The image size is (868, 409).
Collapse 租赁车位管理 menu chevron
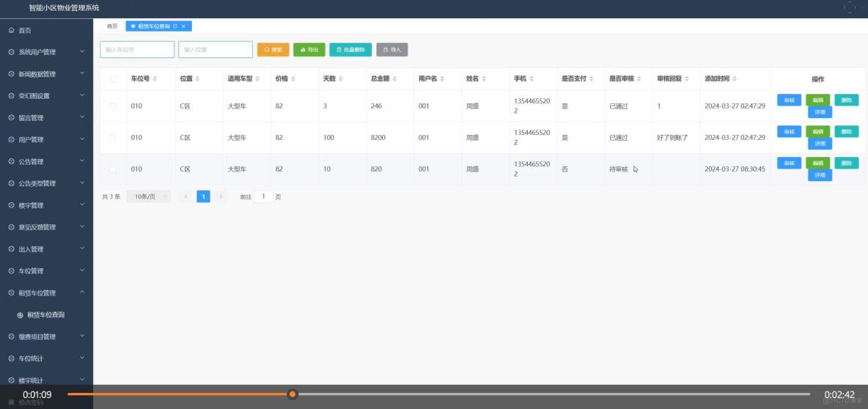tap(82, 292)
